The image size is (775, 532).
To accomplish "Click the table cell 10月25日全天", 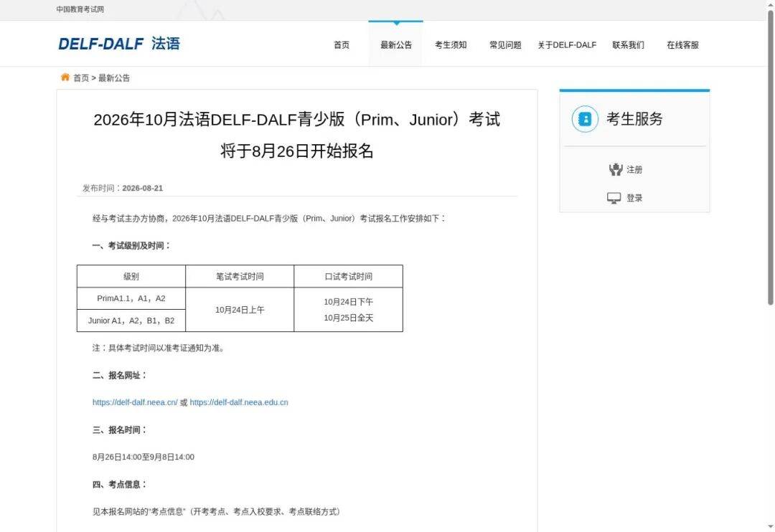I will (x=349, y=318).
